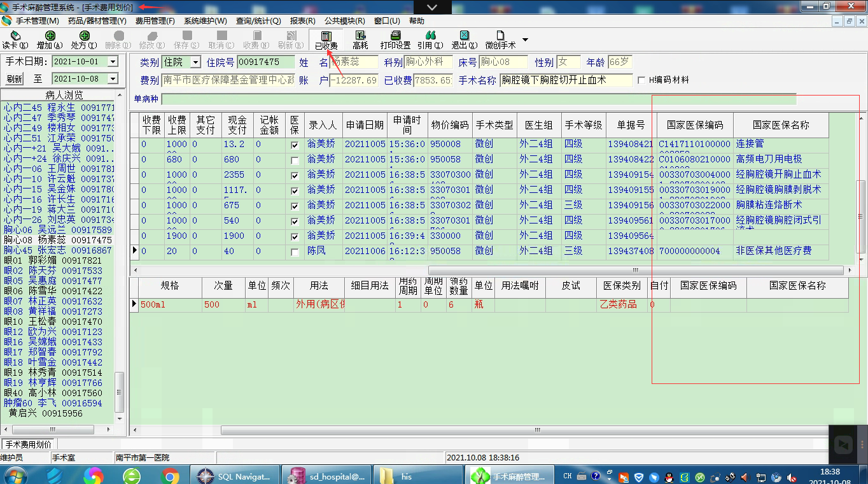Screen dimensions: 868x484
Task: Click the 引用 reference toolbar icon
Action: click(431, 40)
